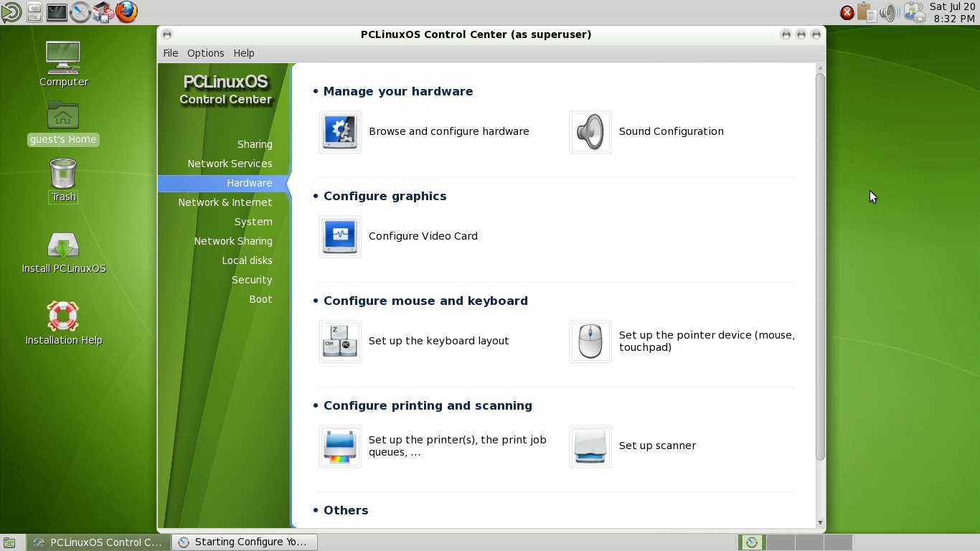
Task: Select the Computer desktop icon
Action: point(63,57)
